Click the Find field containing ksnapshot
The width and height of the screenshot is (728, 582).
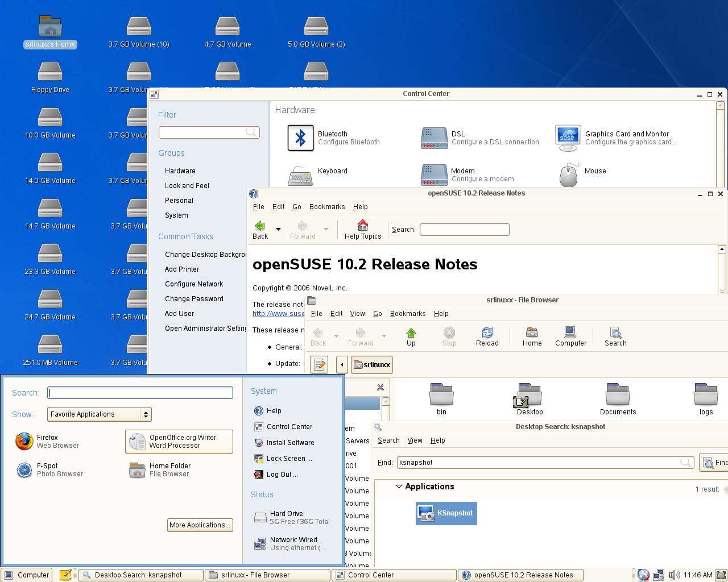[545, 463]
